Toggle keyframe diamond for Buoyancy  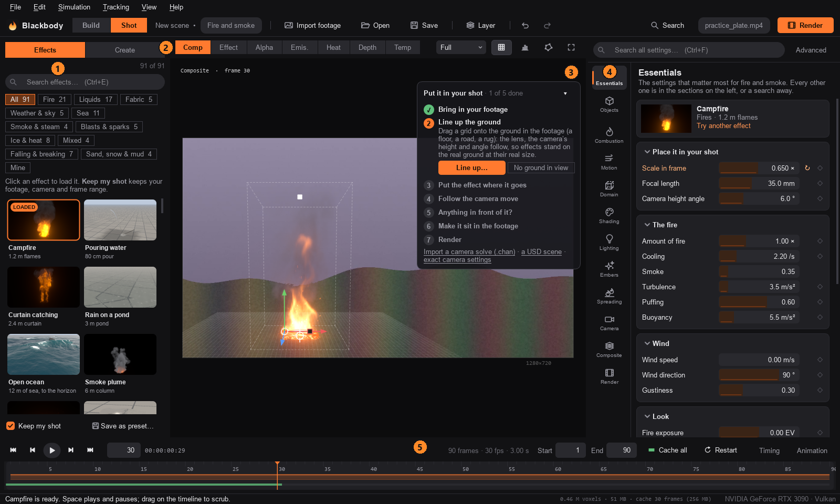pyautogui.click(x=820, y=317)
